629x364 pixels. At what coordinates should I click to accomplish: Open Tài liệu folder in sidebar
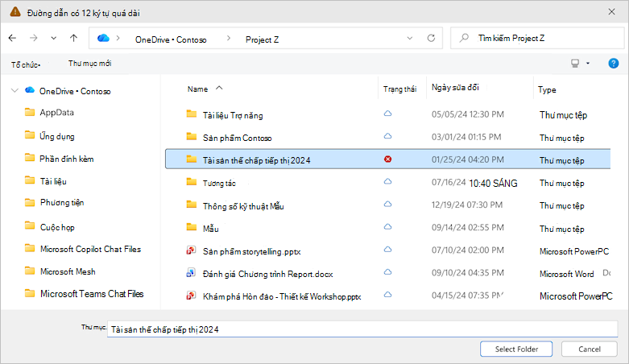coord(53,181)
